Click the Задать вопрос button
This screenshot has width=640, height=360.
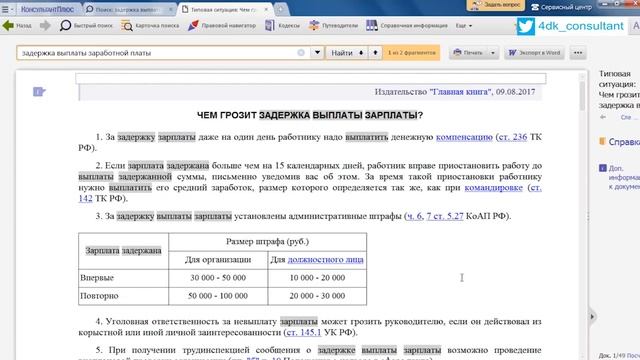click(496, 5)
